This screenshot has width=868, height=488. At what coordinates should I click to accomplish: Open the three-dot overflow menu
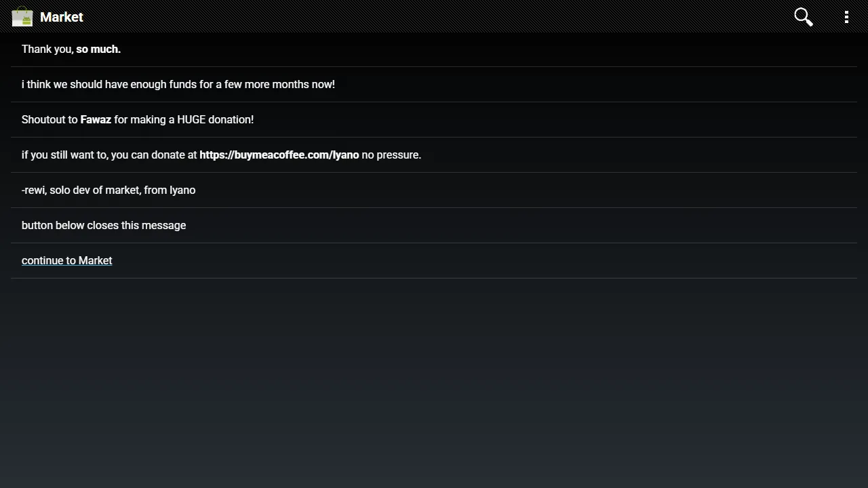click(x=846, y=17)
